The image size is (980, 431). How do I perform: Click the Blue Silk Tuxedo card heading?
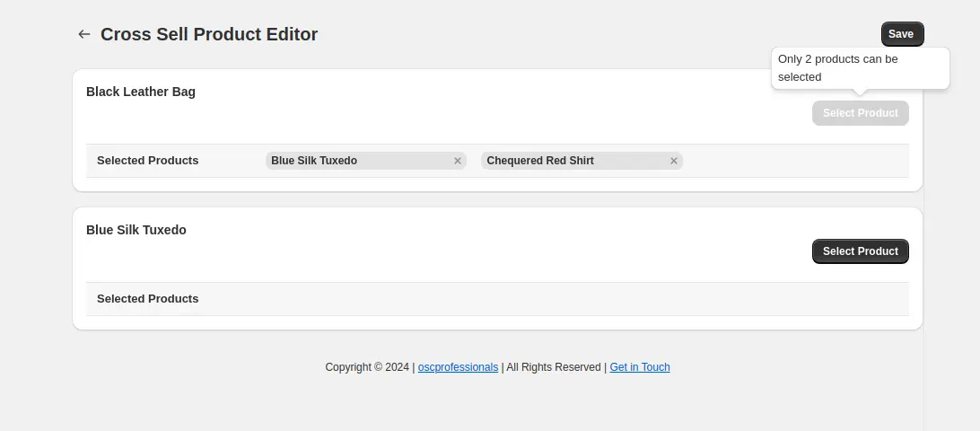click(x=136, y=230)
